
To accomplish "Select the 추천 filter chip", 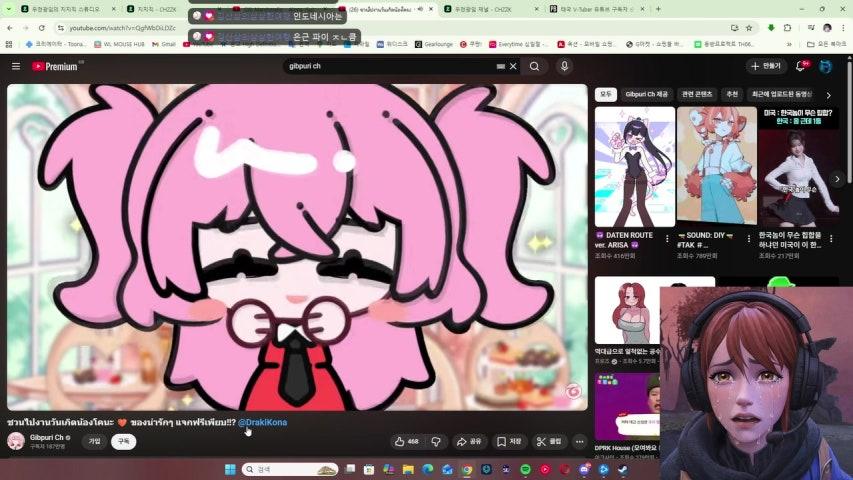I will pos(732,94).
